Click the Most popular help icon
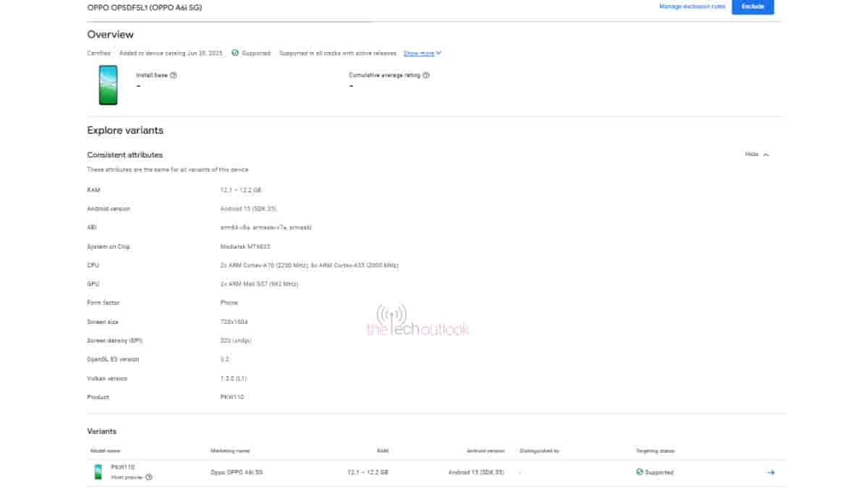Screen dimensions: 868x488 (x=149, y=477)
